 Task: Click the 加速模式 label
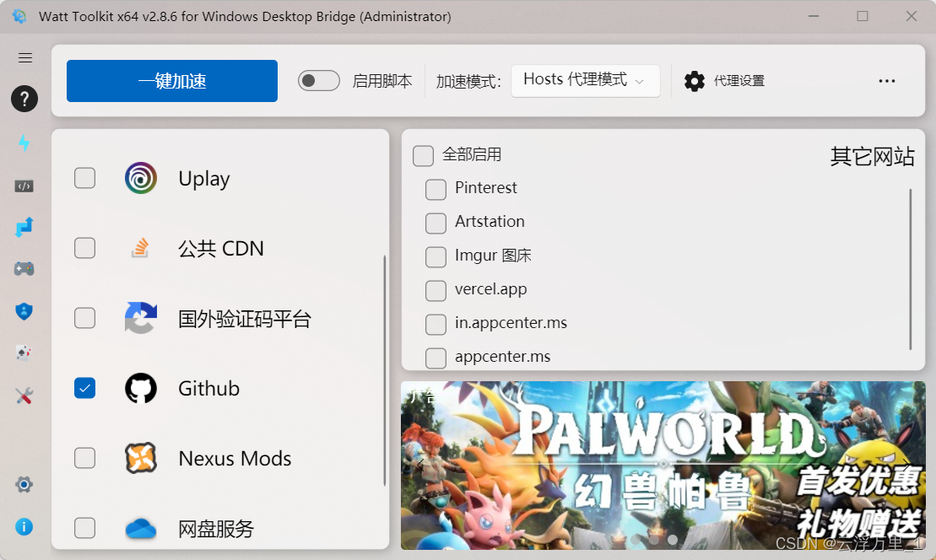[x=468, y=81]
